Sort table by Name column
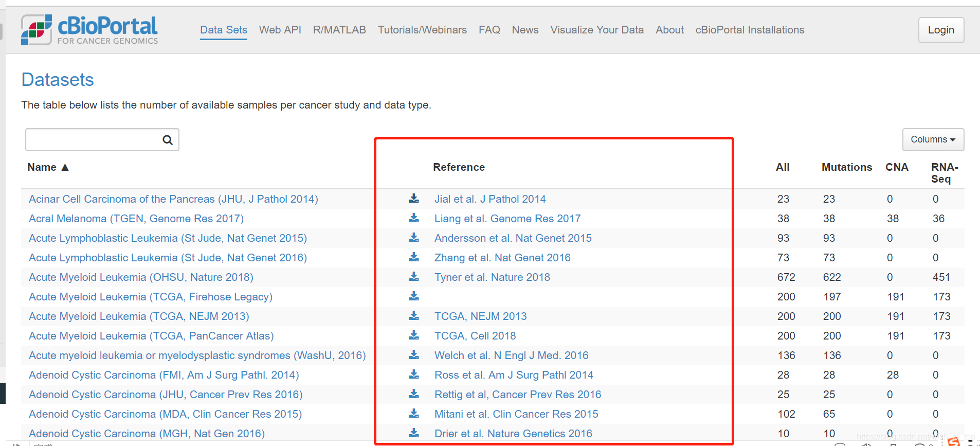This screenshot has height=446, width=980. point(48,167)
